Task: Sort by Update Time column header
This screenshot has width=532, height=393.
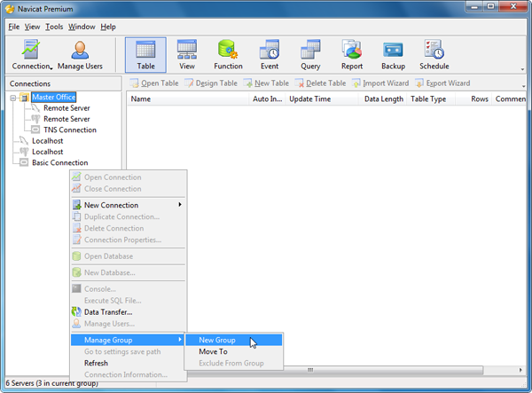Action: pyautogui.click(x=322, y=99)
